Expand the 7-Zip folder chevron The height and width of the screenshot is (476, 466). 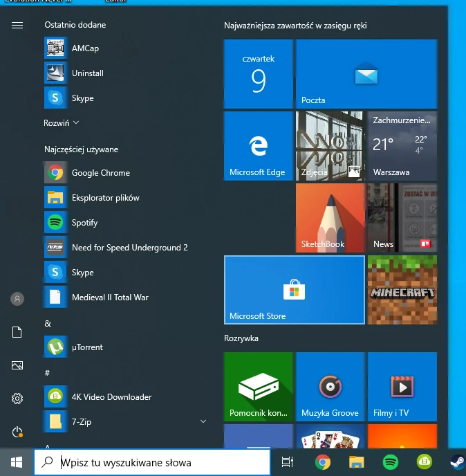pos(203,421)
